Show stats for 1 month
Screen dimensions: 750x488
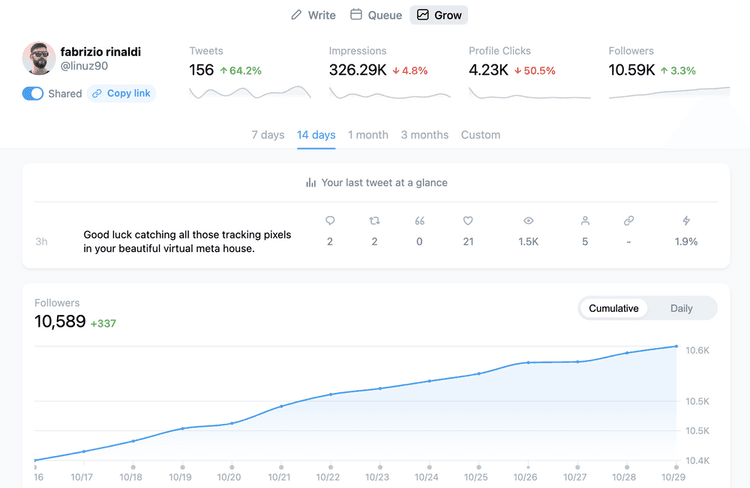point(368,135)
